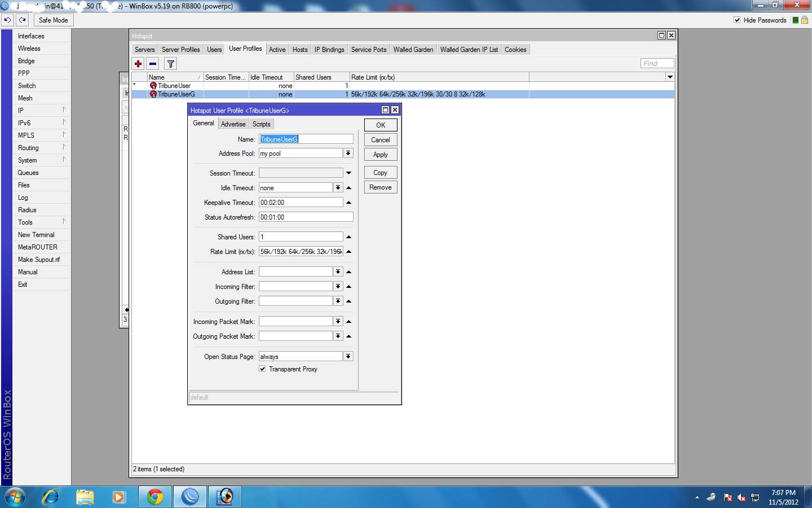Open the Active tab

[x=277, y=50]
